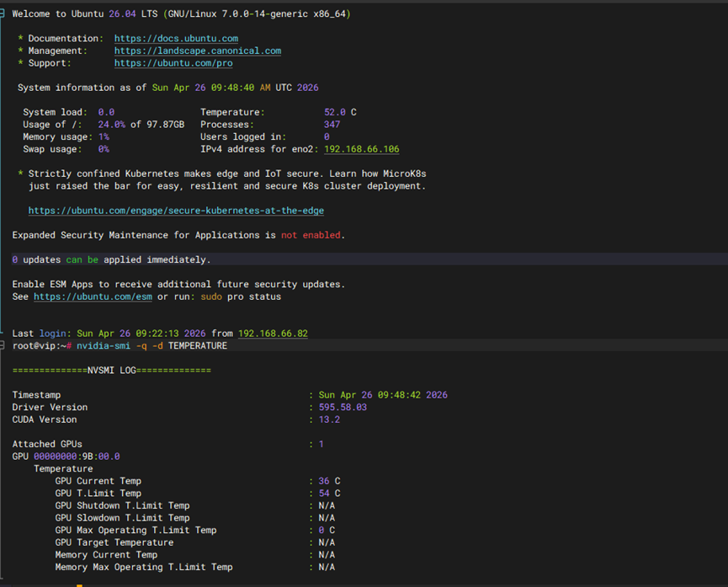
Task: Click the 'Temperature' section heading under GPU
Action: pyautogui.click(x=63, y=468)
